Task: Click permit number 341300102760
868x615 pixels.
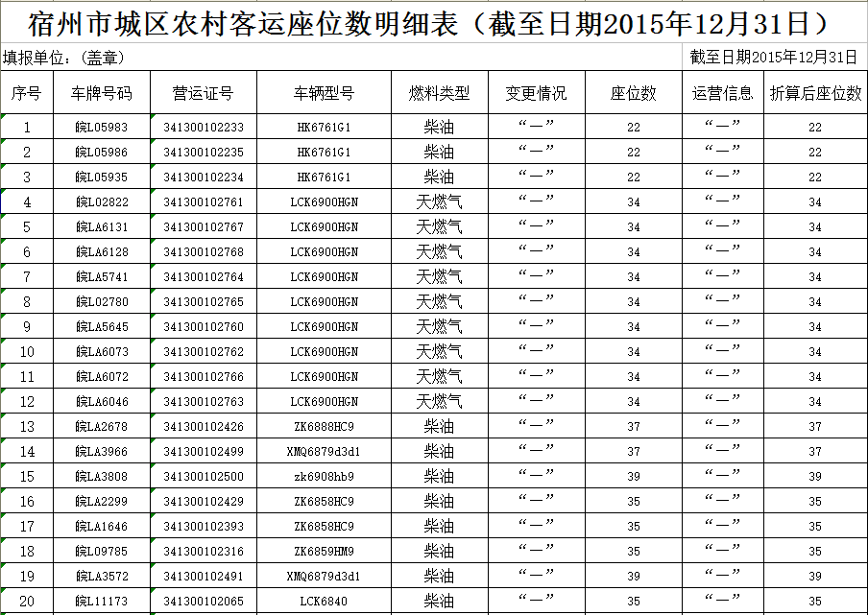Action: tap(204, 326)
